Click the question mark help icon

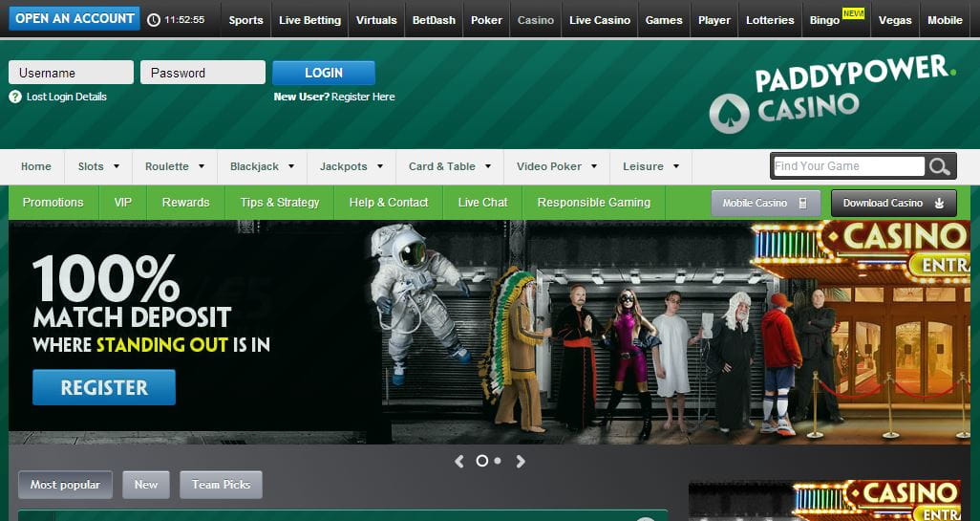[15, 97]
